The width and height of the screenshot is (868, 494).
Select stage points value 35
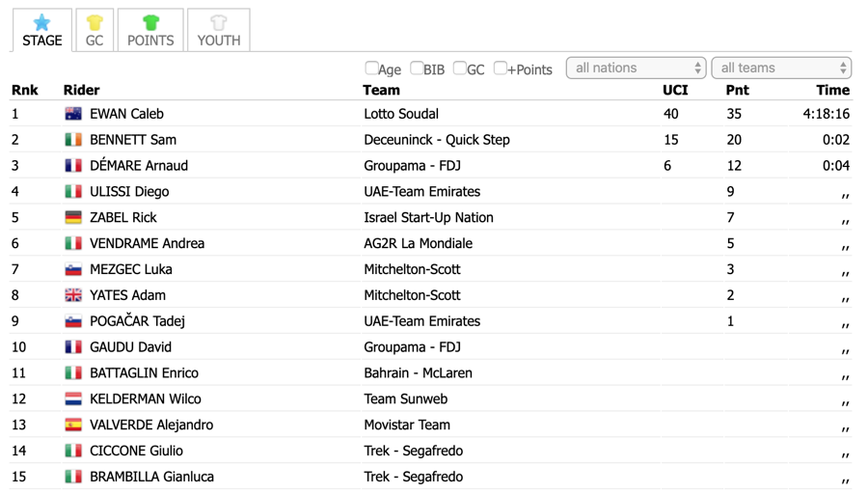point(734,114)
